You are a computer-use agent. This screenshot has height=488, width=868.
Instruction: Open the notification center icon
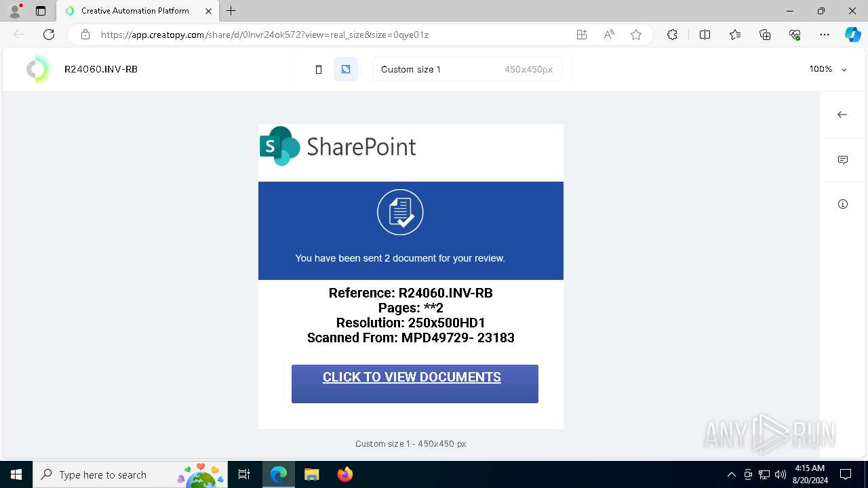point(846,474)
